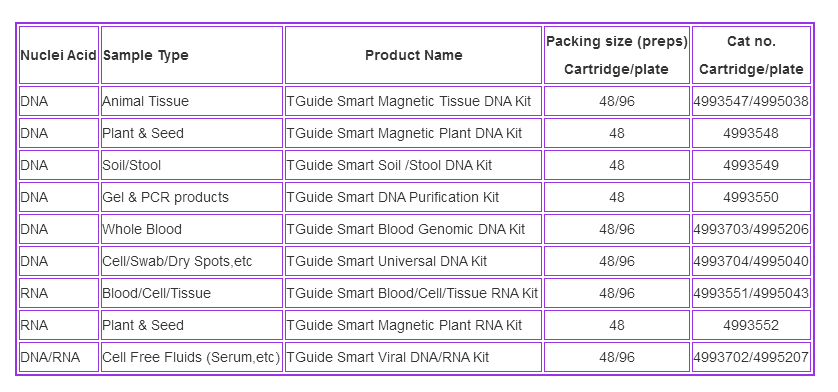Select TGuide Smart Viral DNA/RNA Kit
Viewport: 838px width, 392px height.
point(387,358)
